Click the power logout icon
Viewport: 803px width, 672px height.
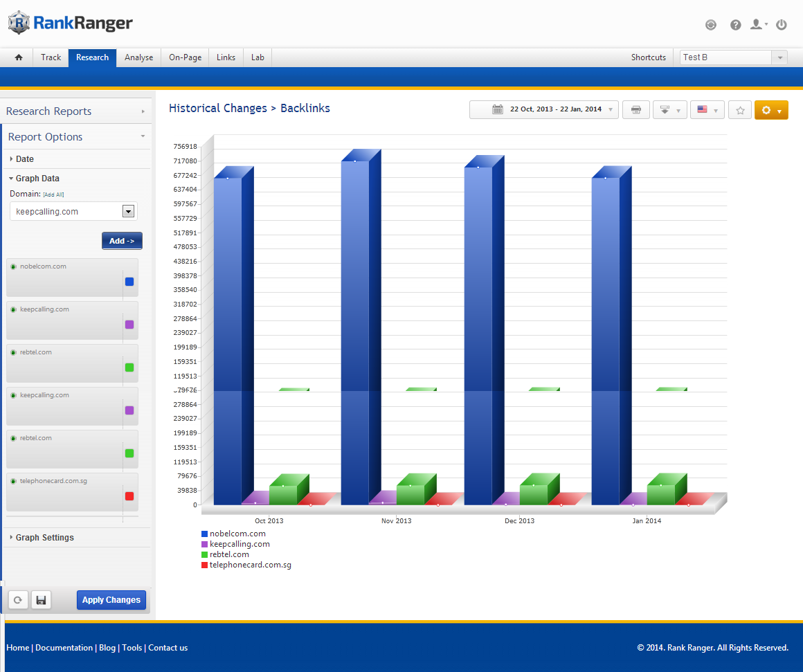coord(782,25)
